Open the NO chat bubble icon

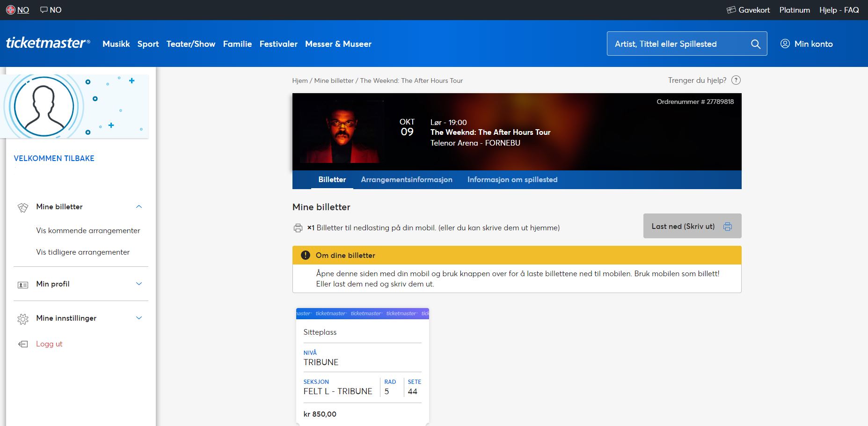44,9
